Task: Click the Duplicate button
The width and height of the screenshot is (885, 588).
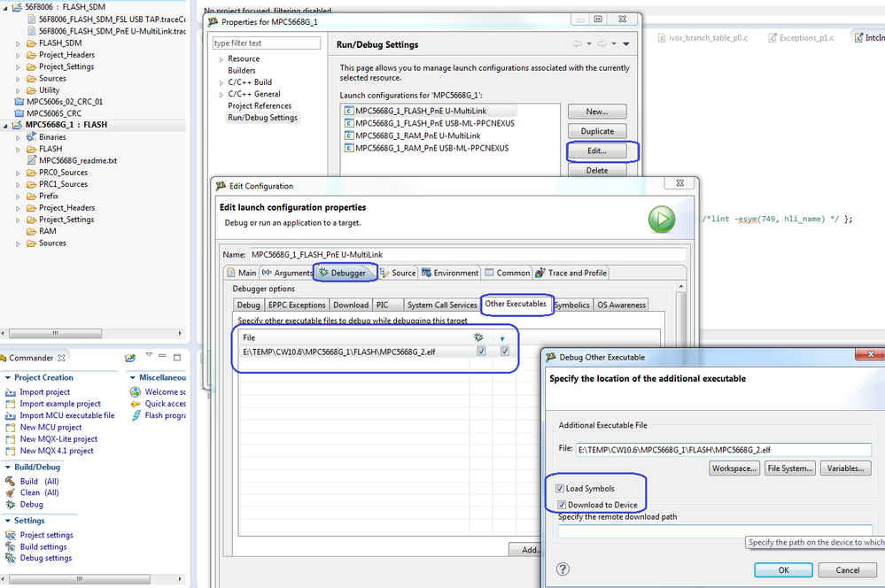Action: pos(596,131)
